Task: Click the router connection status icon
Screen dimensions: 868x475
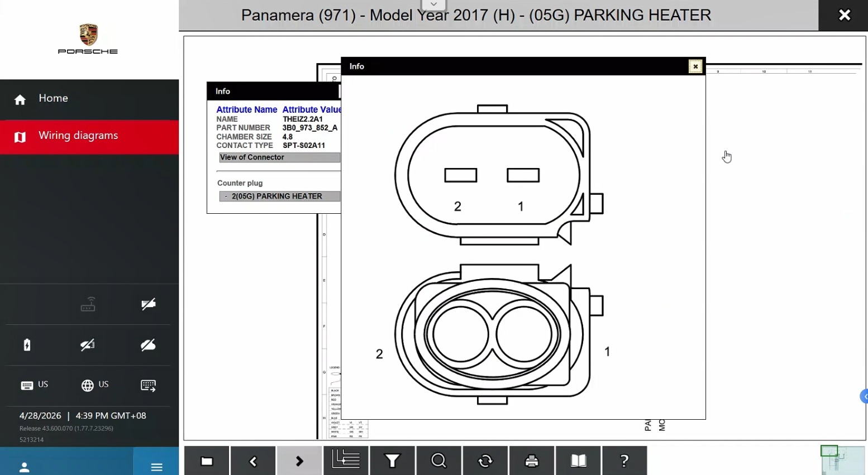Action: coord(88,304)
